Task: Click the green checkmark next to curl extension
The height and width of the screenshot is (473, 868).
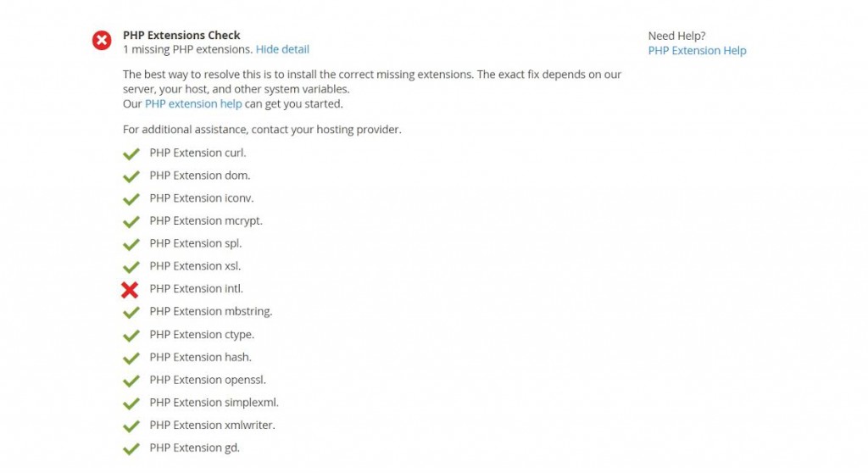Action: [131, 153]
